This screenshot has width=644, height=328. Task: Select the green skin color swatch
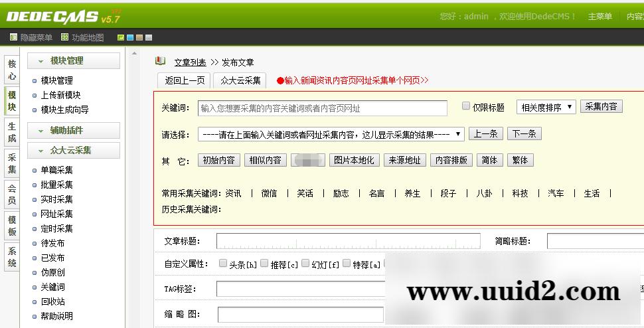[x=121, y=38]
